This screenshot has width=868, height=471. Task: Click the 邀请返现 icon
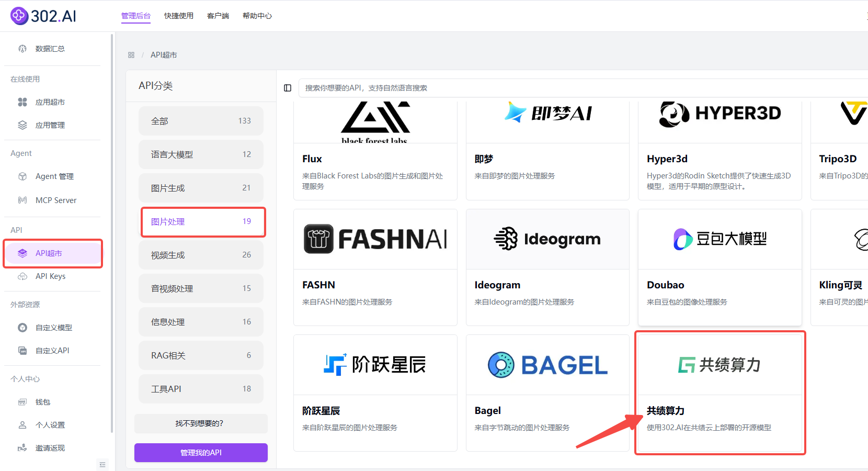[22, 448]
